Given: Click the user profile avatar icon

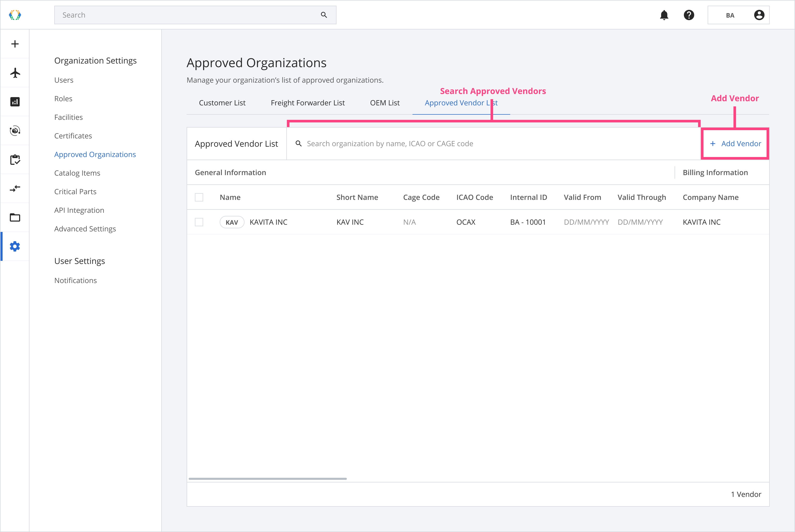Looking at the screenshot, I should pos(759,15).
